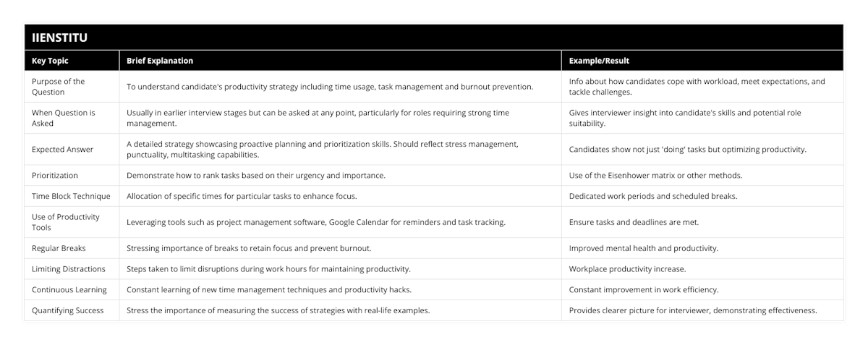Select the Time Block Technique cell
The height and width of the screenshot is (345, 868).
[x=71, y=196]
